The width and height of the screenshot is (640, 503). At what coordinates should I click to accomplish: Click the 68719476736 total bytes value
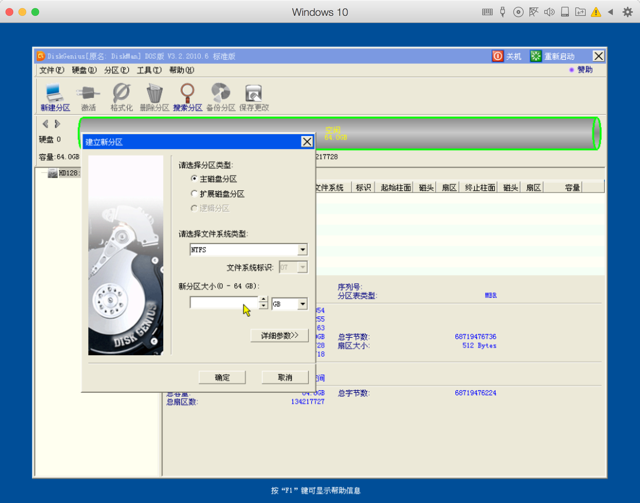476,336
